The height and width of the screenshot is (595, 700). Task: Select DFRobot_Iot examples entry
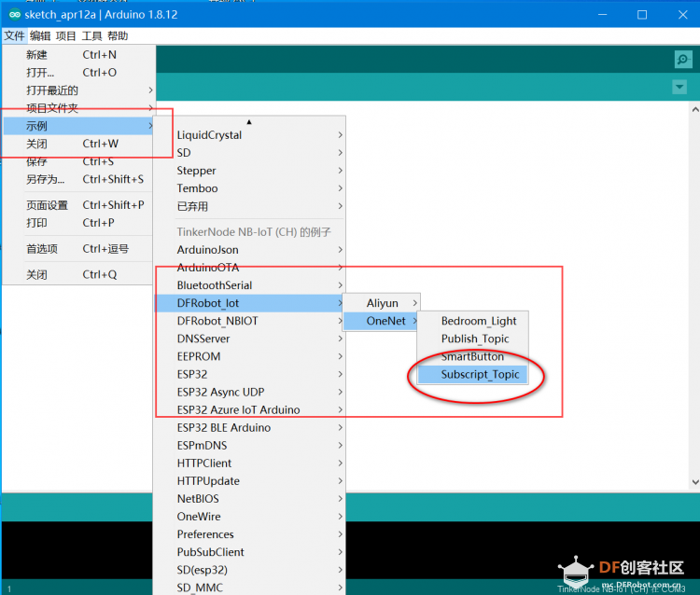[249, 303]
